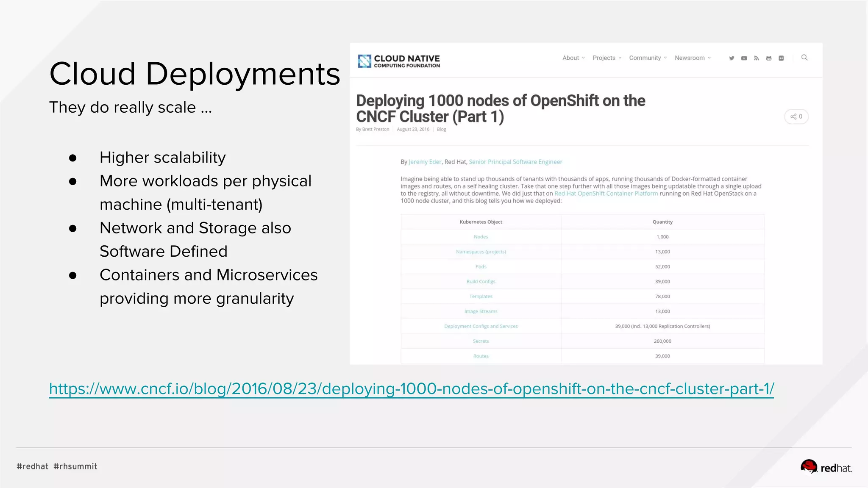The image size is (868, 488).
Task: Click the Build Configs link
Action: [481, 281]
